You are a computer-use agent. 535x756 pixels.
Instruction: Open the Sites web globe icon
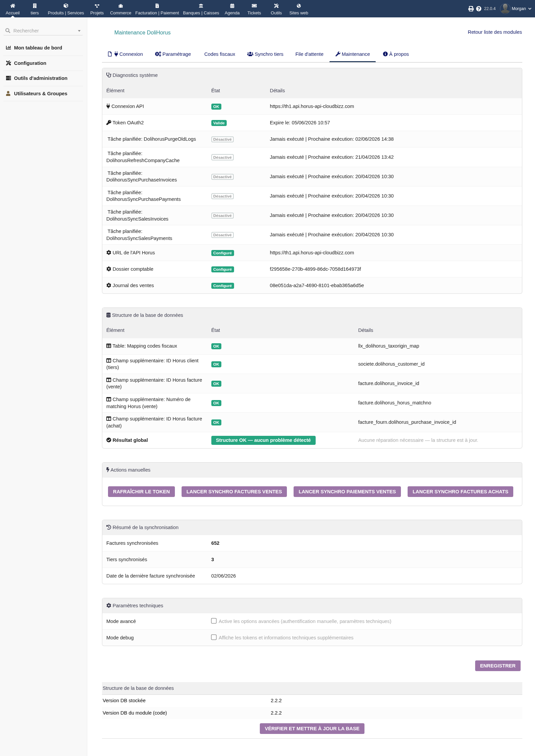pos(299,6)
